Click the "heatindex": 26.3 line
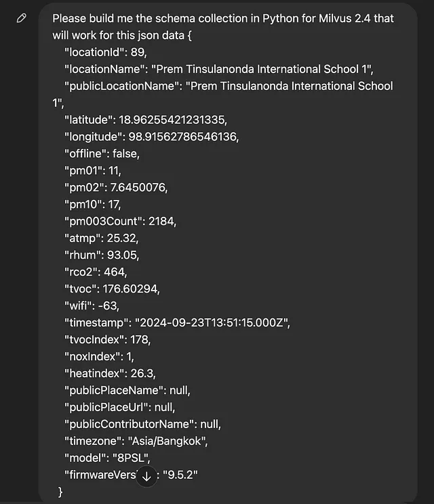This screenshot has width=434, height=504. click(110, 373)
